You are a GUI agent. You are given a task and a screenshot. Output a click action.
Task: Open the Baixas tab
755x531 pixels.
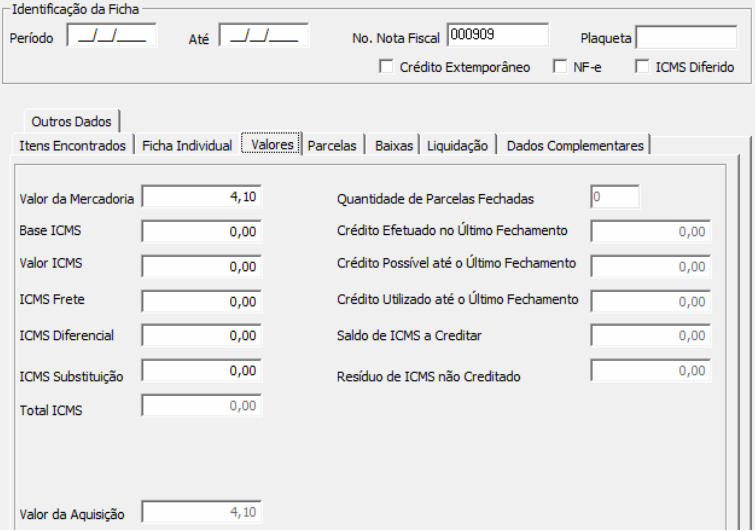pyautogui.click(x=394, y=145)
